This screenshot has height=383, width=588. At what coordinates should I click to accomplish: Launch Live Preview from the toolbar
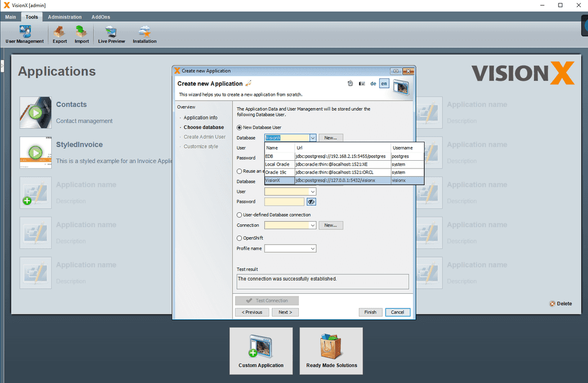[x=111, y=34]
